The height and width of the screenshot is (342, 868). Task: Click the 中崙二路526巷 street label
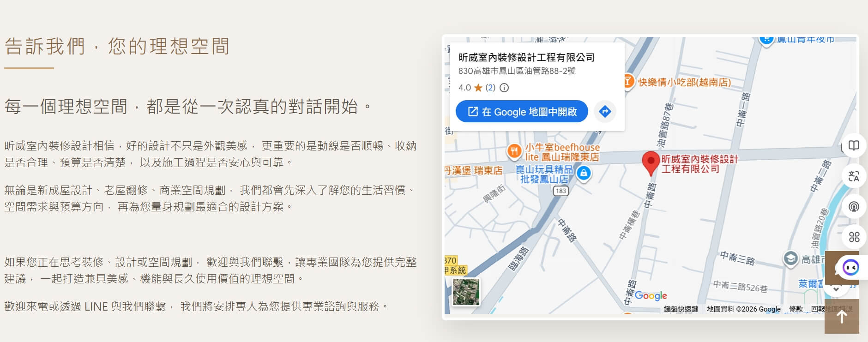[740, 286]
